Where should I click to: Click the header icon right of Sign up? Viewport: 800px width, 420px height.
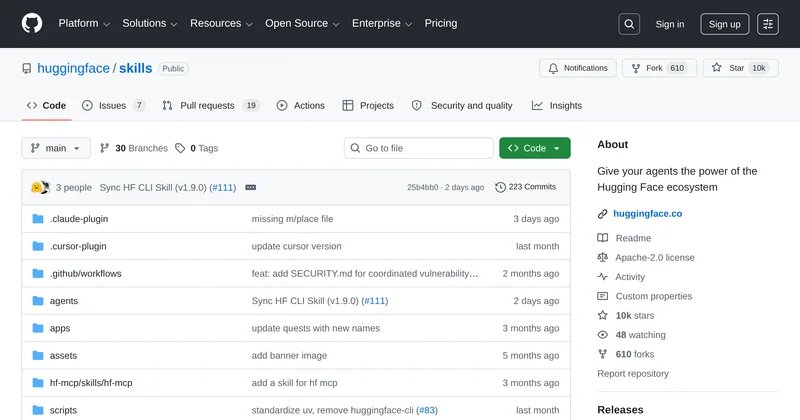[x=768, y=24]
